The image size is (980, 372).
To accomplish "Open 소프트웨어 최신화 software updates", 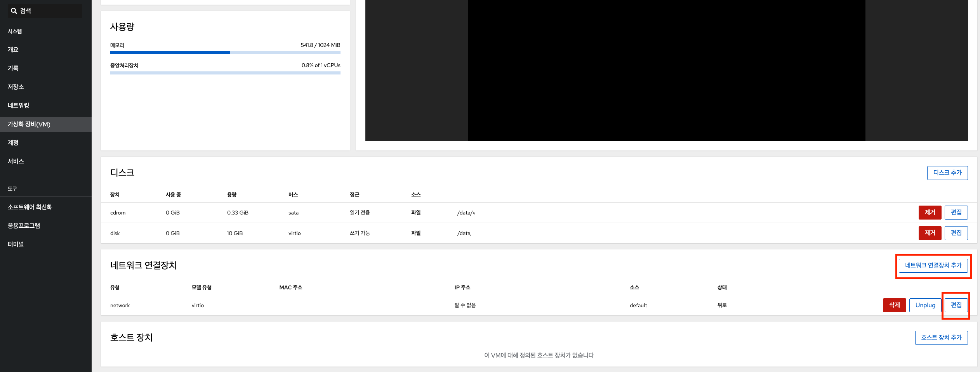I will 30,207.
